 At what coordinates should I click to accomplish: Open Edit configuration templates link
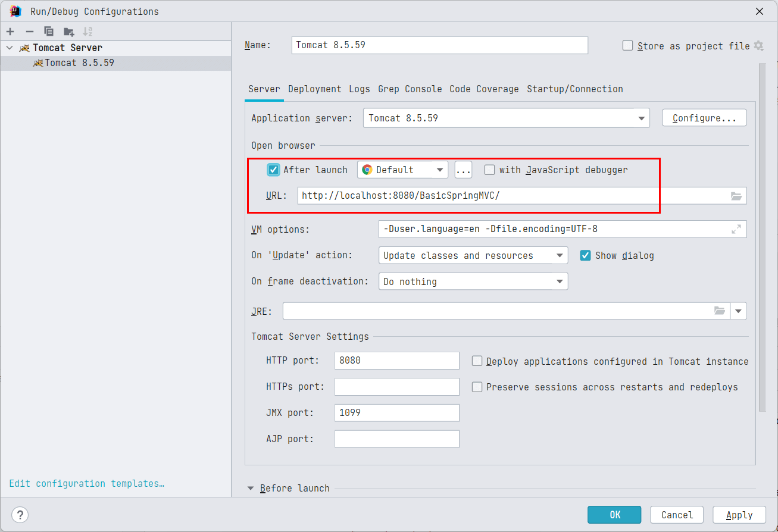coord(87,483)
